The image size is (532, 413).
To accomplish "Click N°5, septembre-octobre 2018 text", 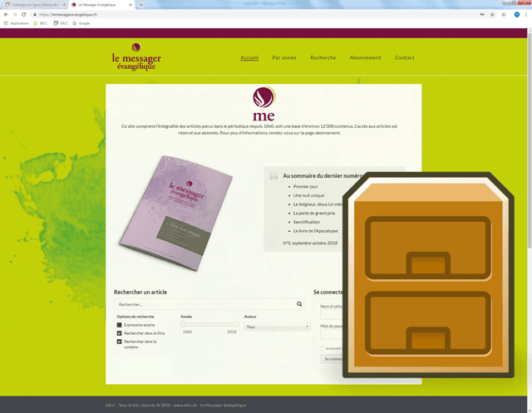I will click(310, 243).
